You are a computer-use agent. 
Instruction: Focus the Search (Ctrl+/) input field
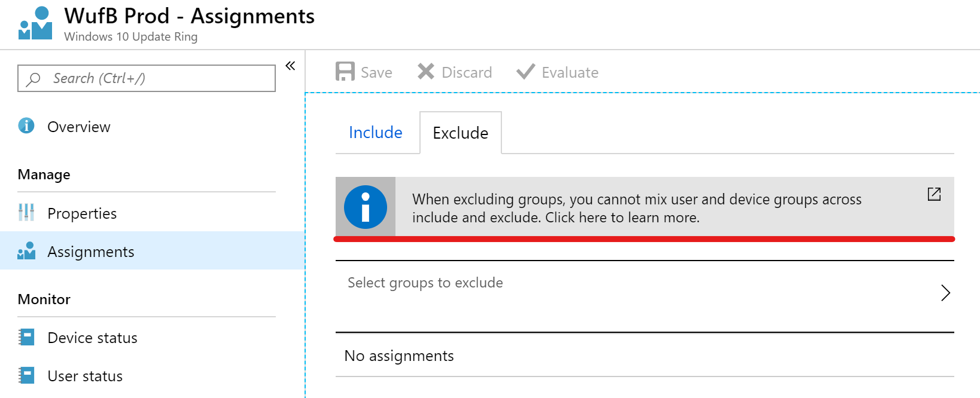147,78
